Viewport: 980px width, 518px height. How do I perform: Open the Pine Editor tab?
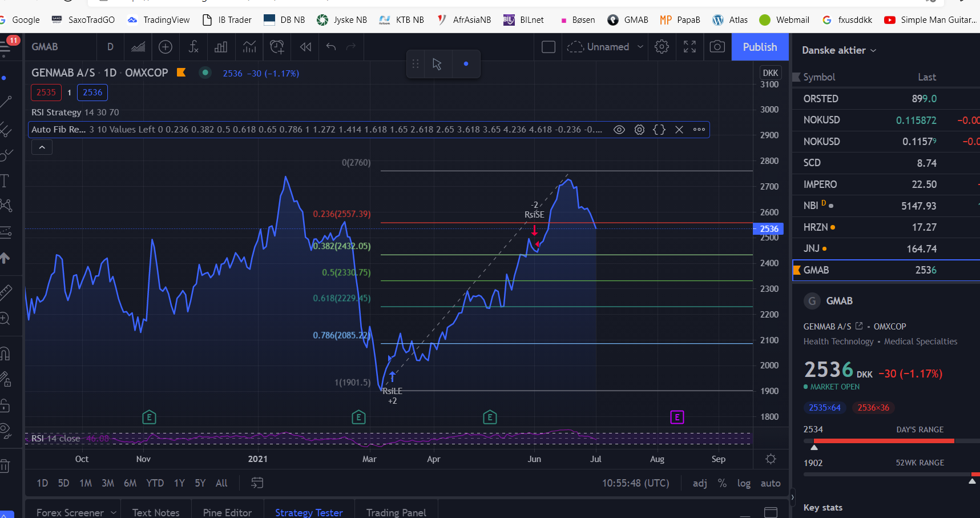227,512
